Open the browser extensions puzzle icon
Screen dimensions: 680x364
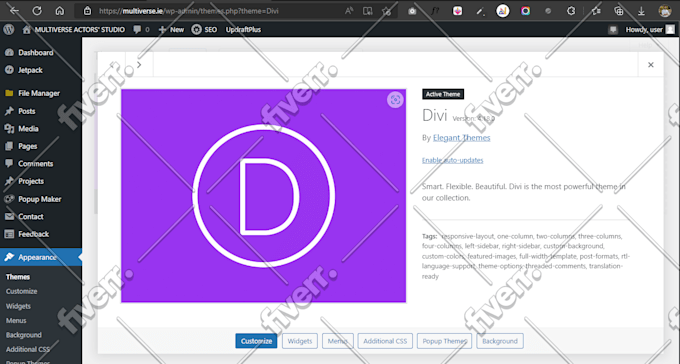point(571,11)
